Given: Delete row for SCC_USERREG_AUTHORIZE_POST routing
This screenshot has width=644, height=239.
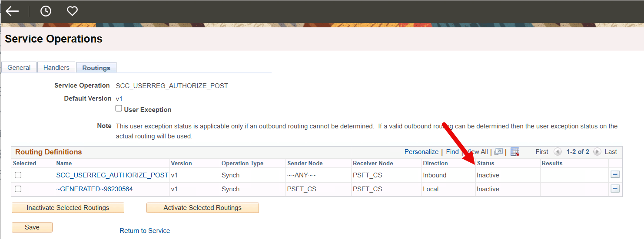Looking at the screenshot, I should point(615,175).
